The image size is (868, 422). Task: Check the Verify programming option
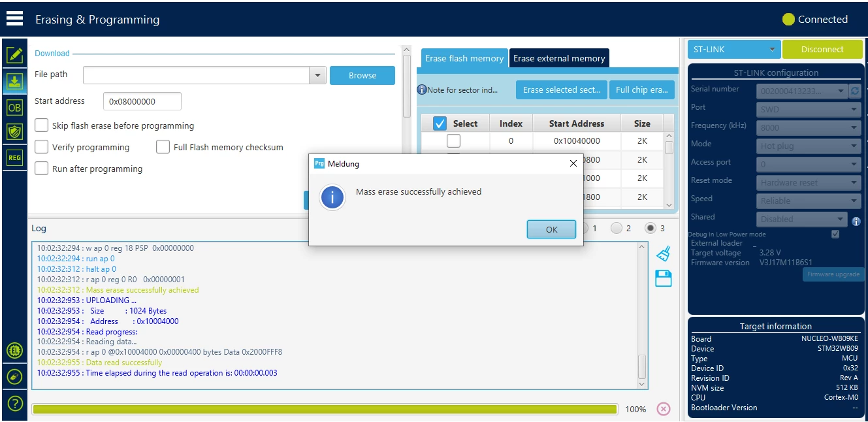pyautogui.click(x=42, y=147)
